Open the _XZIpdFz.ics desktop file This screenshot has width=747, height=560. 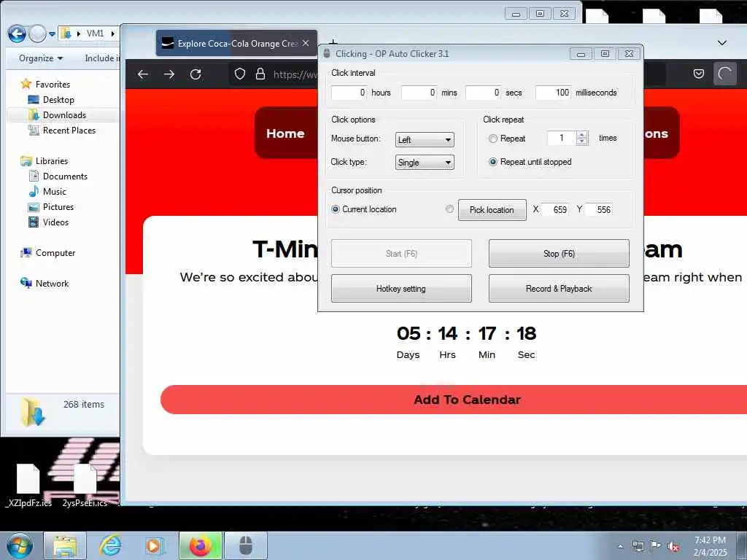point(28,485)
